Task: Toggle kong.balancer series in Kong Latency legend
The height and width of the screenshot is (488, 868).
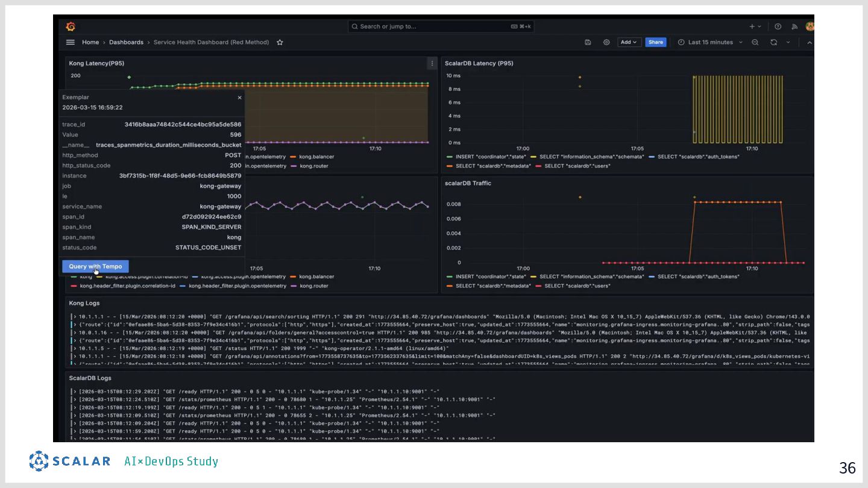Action: [316, 157]
